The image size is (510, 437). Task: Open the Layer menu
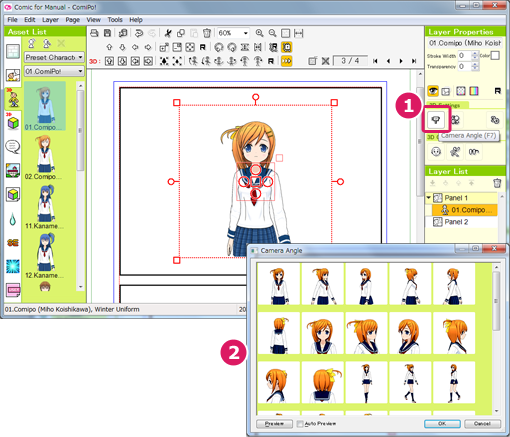tap(50, 20)
